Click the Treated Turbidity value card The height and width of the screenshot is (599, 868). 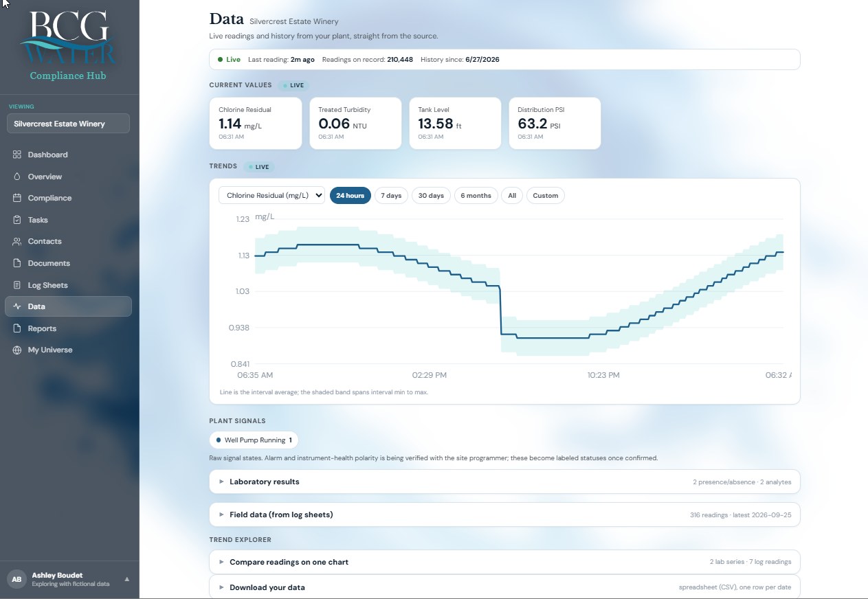(355, 123)
